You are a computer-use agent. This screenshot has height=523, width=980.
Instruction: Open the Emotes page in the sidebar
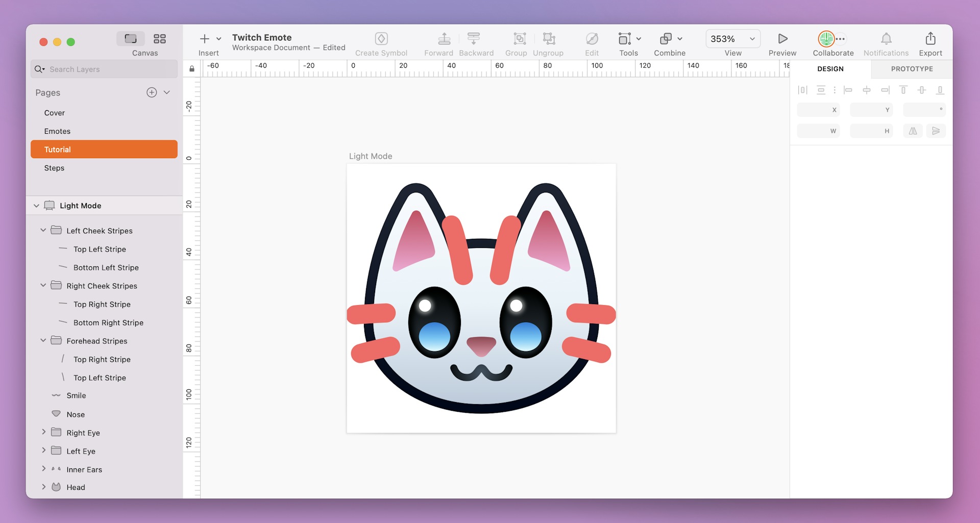click(x=57, y=131)
